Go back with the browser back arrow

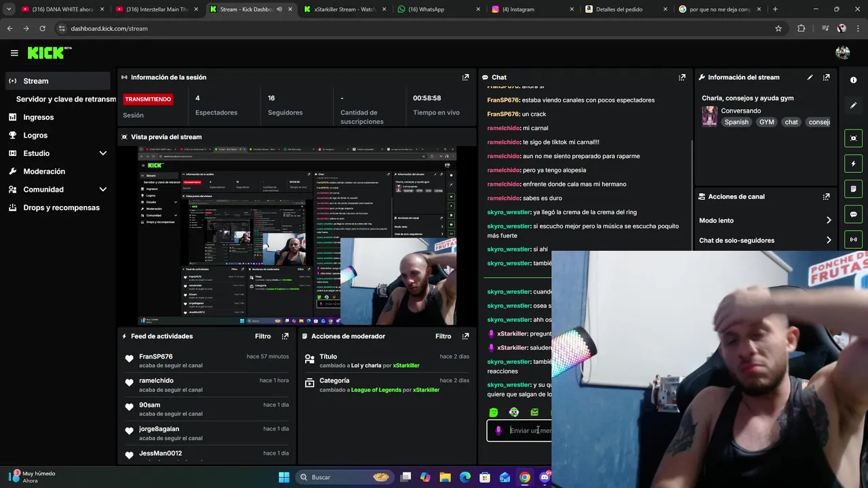tap(9, 28)
